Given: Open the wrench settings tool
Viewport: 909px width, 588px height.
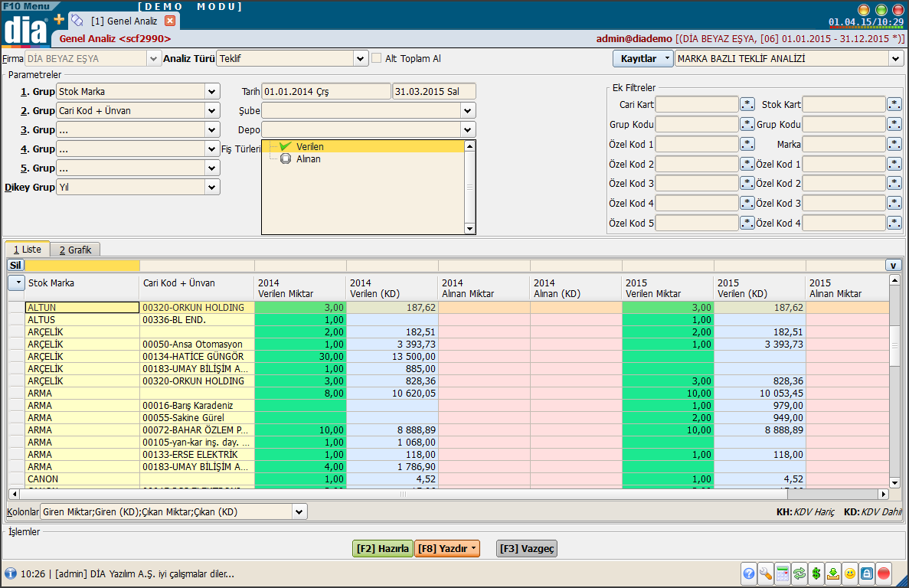Looking at the screenshot, I should tap(766, 573).
